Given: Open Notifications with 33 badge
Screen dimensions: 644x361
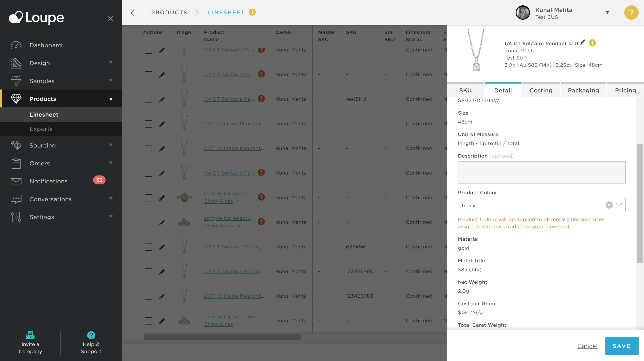Looking at the screenshot, I should [x=61, y=181].
